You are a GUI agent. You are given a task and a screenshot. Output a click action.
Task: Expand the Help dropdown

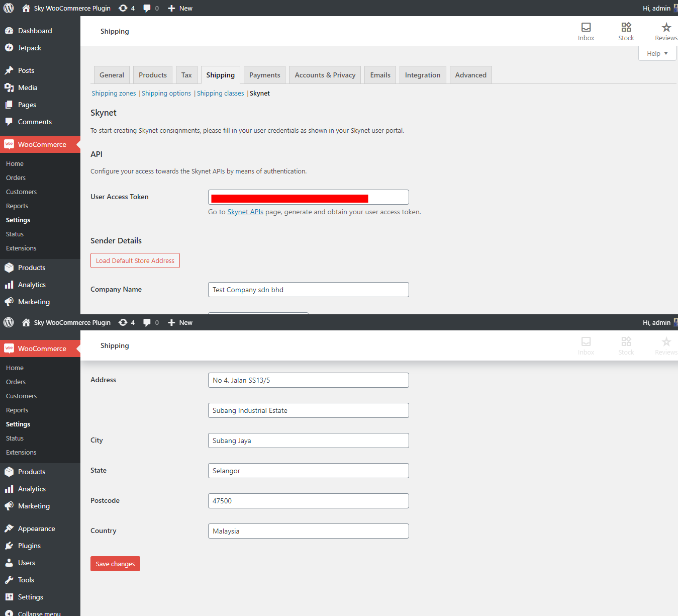point(656,53)
